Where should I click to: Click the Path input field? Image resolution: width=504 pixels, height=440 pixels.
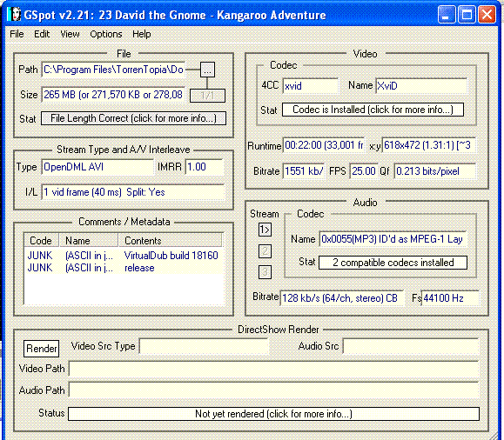coord(113,70)
